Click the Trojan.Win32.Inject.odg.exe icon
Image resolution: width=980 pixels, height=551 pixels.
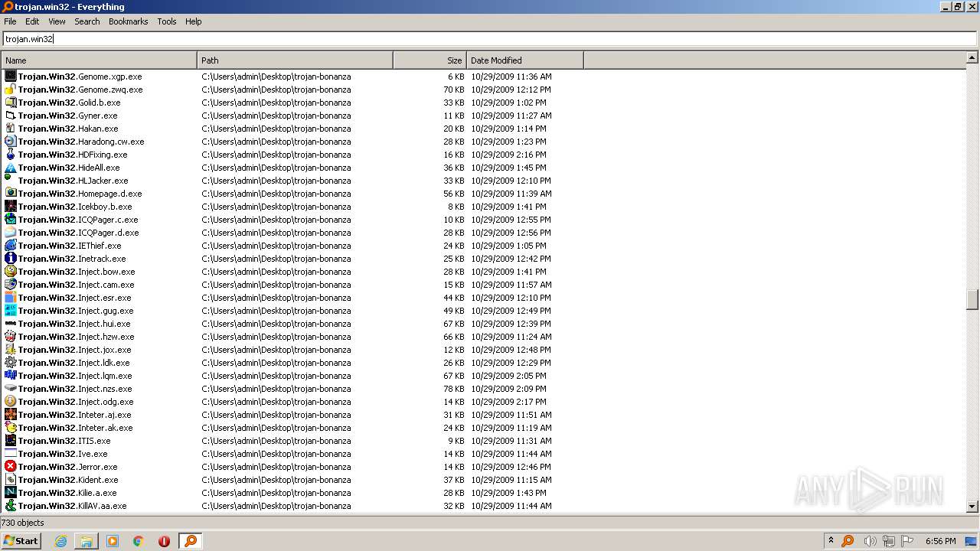pyautogui.click(x=11, y=402)
